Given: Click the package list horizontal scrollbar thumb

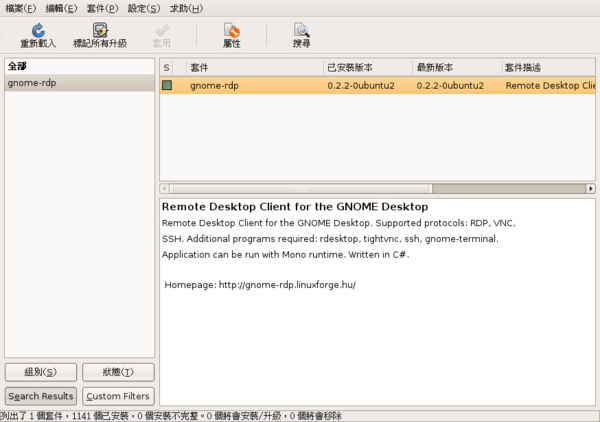Looking at the screenshot, I should click(301, 188).
